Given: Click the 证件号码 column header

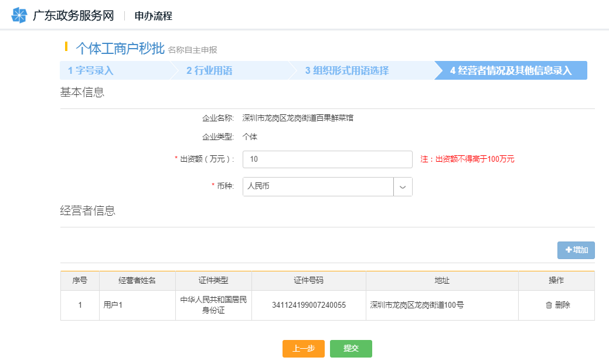Looking at the screenshot, I should [x=308, y=281].
